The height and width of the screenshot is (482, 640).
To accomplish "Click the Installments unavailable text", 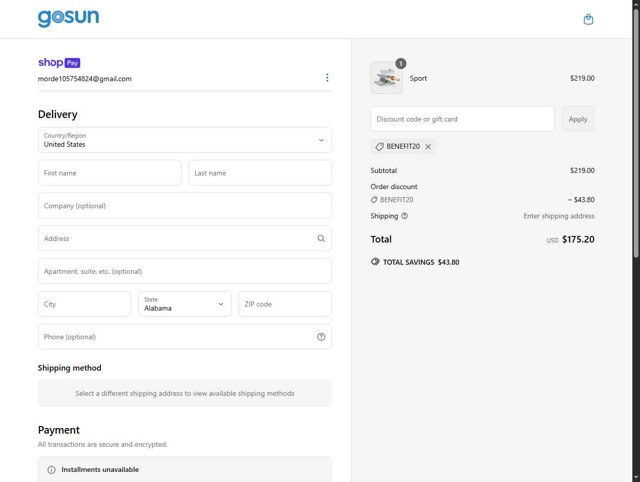I will tap(100, 470).
